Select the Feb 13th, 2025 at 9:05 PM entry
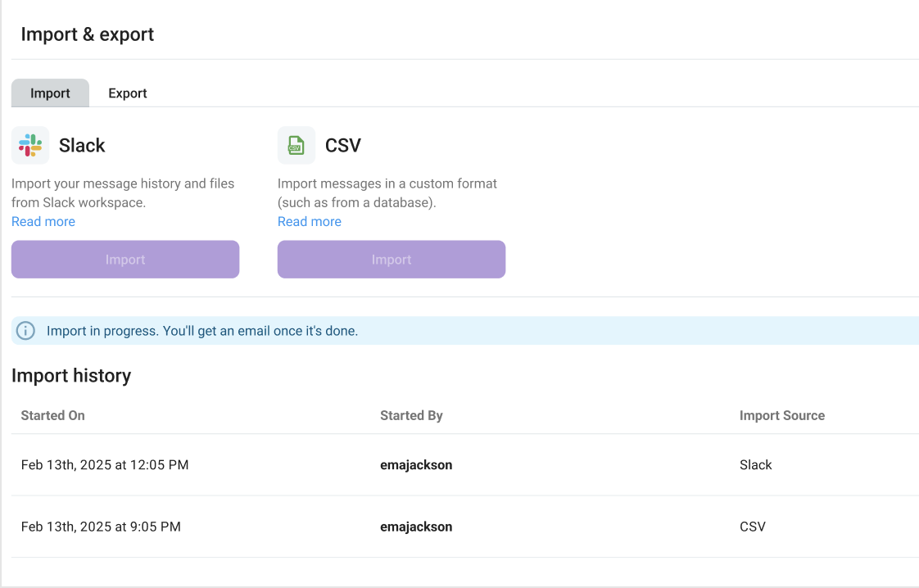The image size is (919, 588). [x=101, y=527]
